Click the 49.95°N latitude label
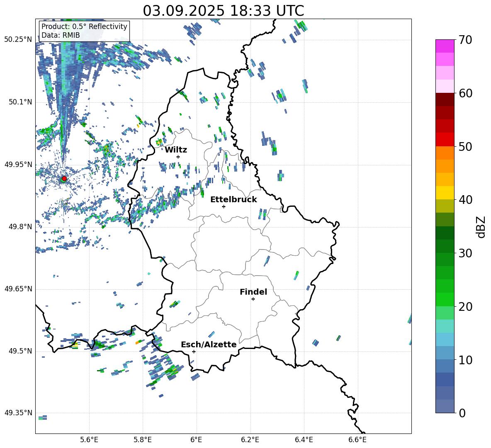Viewport: 491px width, 448px height. coord(18,164)
